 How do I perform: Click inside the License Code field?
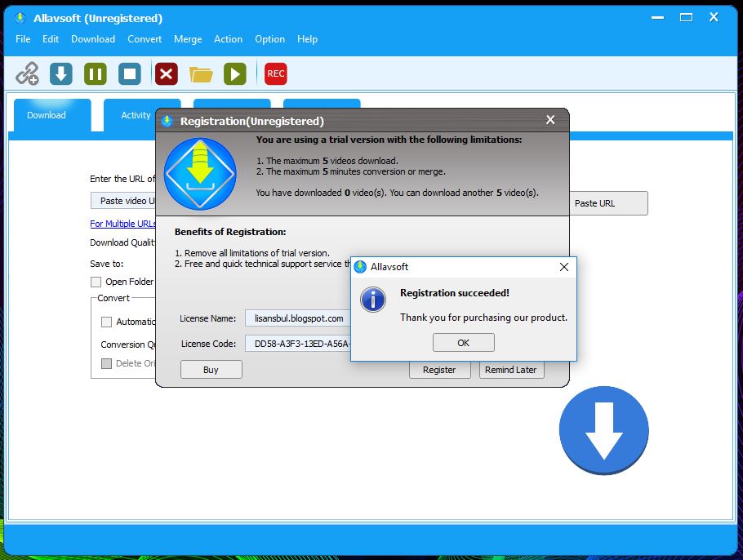tap(302, 343)
